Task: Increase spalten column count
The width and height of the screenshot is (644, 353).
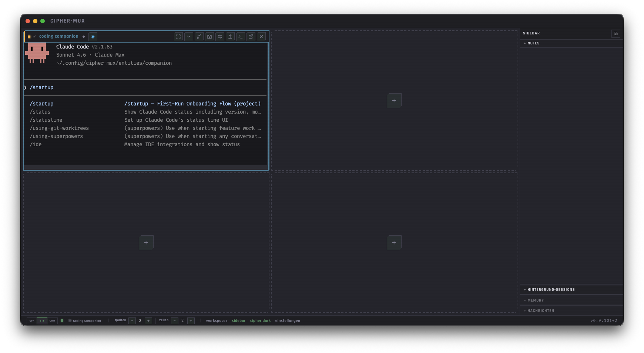Action: [x=148, y=321]
